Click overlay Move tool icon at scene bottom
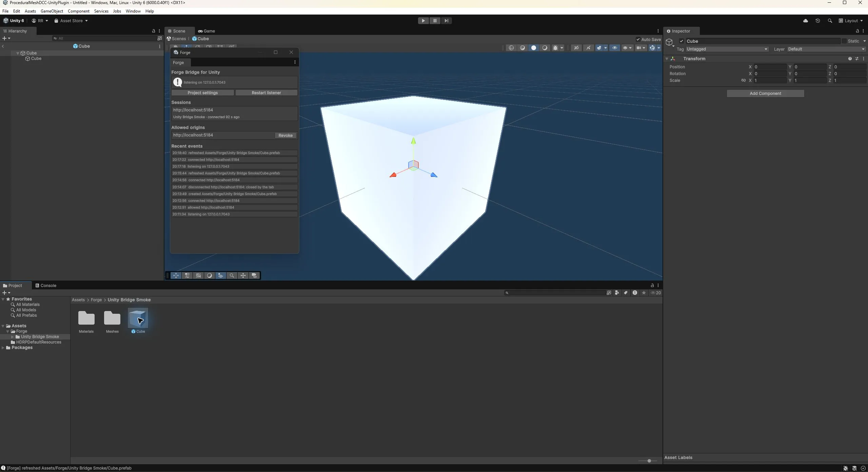Viewport: 868px width, 472px height. pos(176,275)
